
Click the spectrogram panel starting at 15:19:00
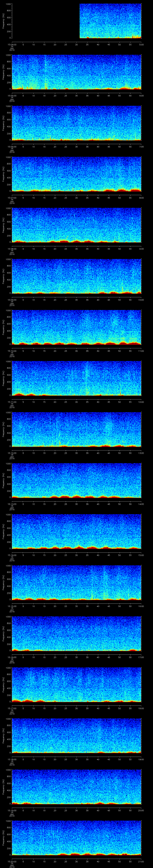point(77,787)
